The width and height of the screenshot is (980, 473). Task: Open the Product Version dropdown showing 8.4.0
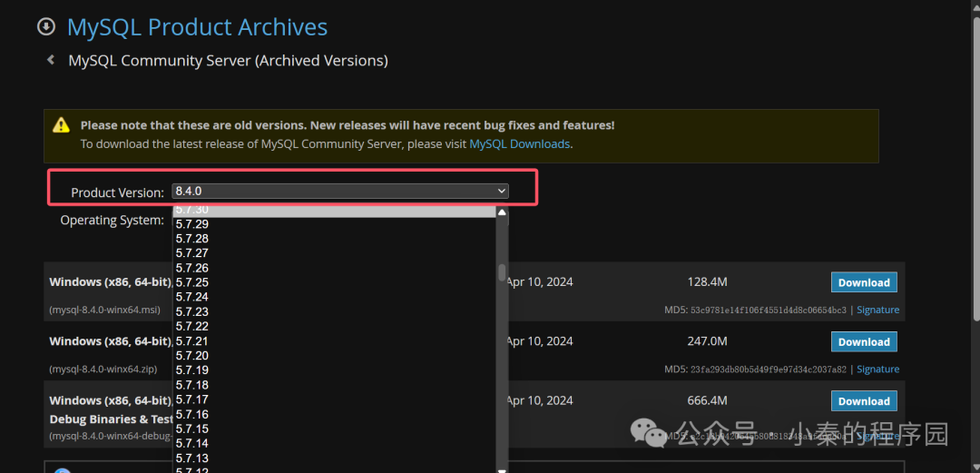(340, 191)
